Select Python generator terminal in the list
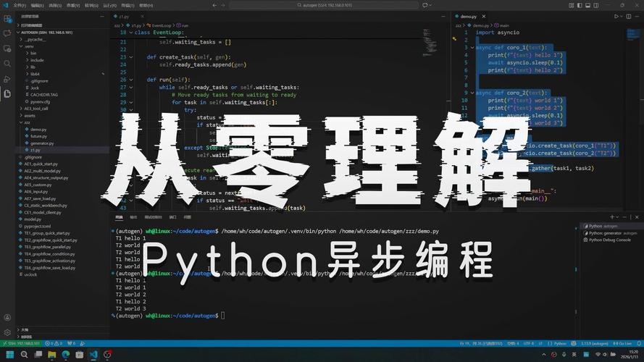This screenshot has width=644, height=362. [x=611, y=233]
